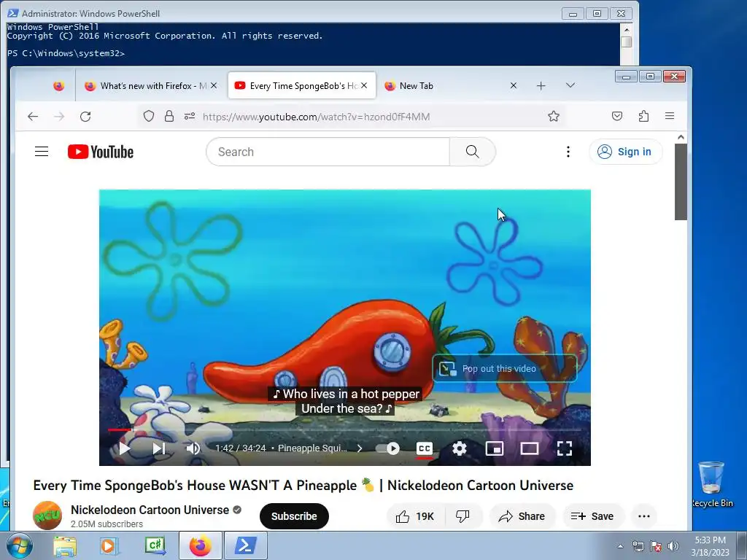Switch to miniplayer mode
The image size is (747, 560).
tap(494, 448)
